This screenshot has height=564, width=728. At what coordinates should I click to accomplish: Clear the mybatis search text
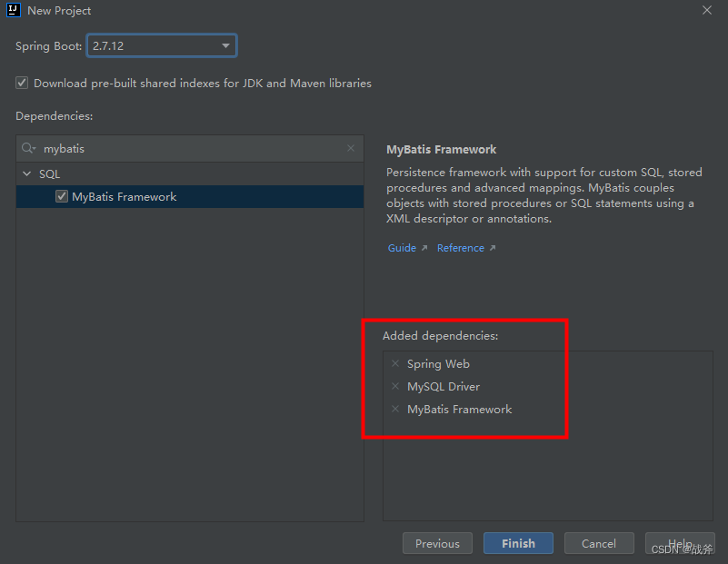tap(351, 148)
